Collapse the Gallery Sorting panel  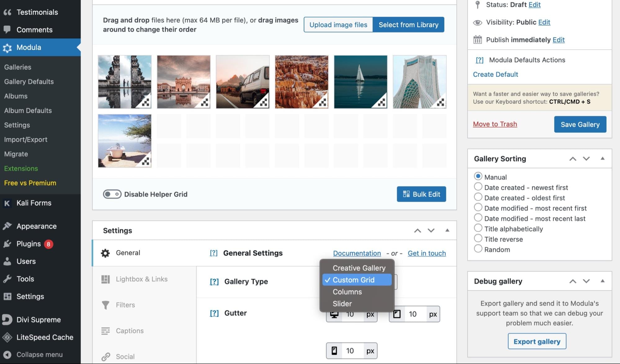pos(603,158)
